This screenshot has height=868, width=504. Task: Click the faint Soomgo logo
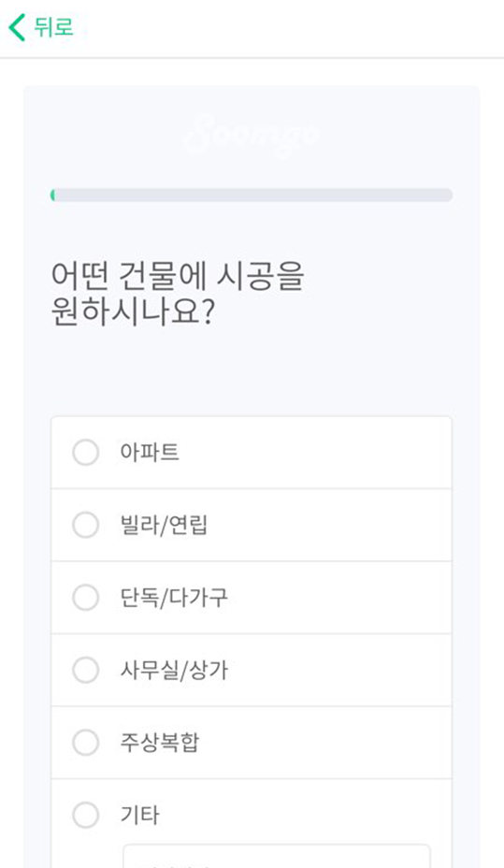(252, 134)
